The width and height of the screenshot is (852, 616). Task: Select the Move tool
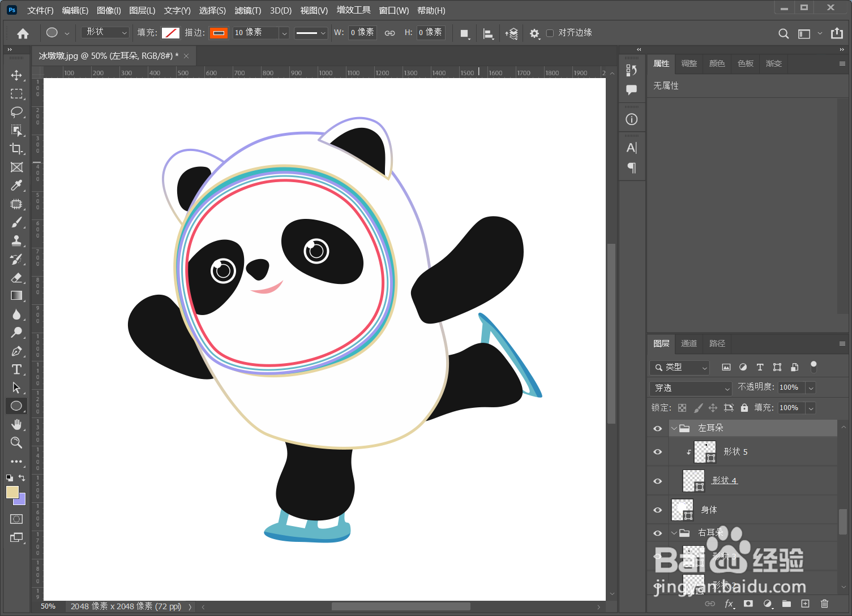coord(16,75)
